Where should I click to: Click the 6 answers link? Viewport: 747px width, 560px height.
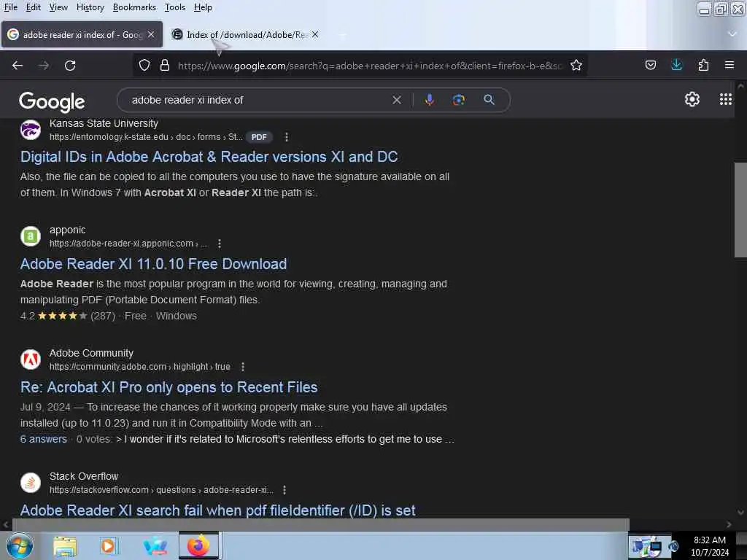click(43, 439)
